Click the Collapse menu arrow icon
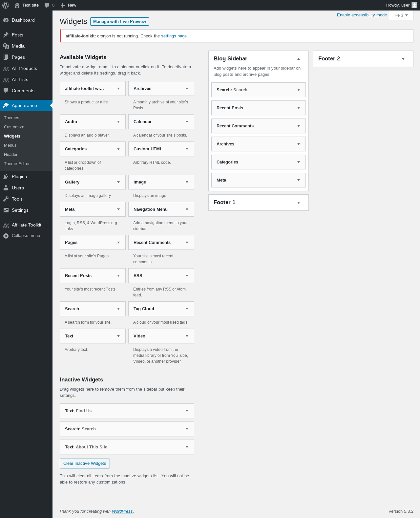The image size is (420, 518). [6, 236]
